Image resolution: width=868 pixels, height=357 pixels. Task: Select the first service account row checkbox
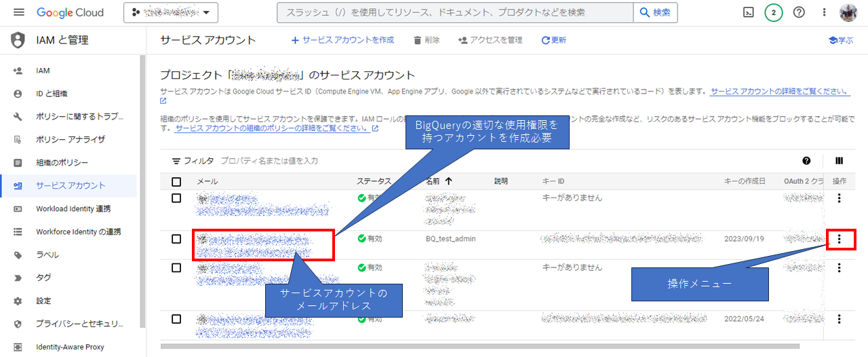pyautogui.click(x=176, y=198)
